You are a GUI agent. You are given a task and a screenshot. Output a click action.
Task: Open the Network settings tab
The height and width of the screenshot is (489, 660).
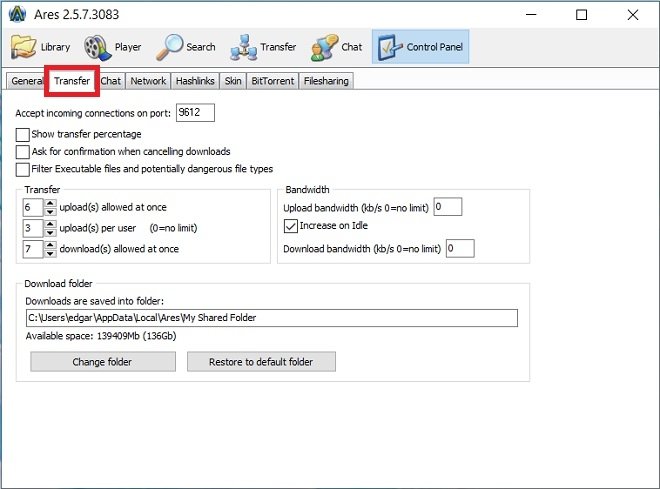[148, 81]
